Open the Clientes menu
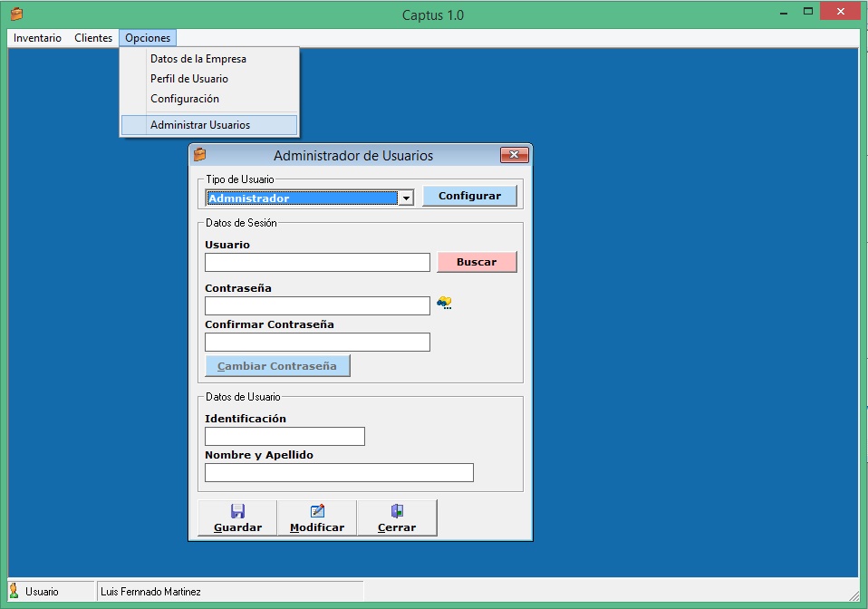This screenshot has width=868, height=609. click(93, 38)
